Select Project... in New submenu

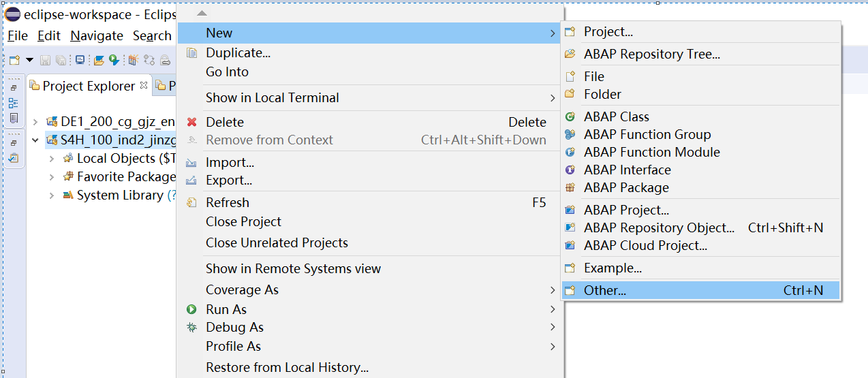[x=700, y=31]
